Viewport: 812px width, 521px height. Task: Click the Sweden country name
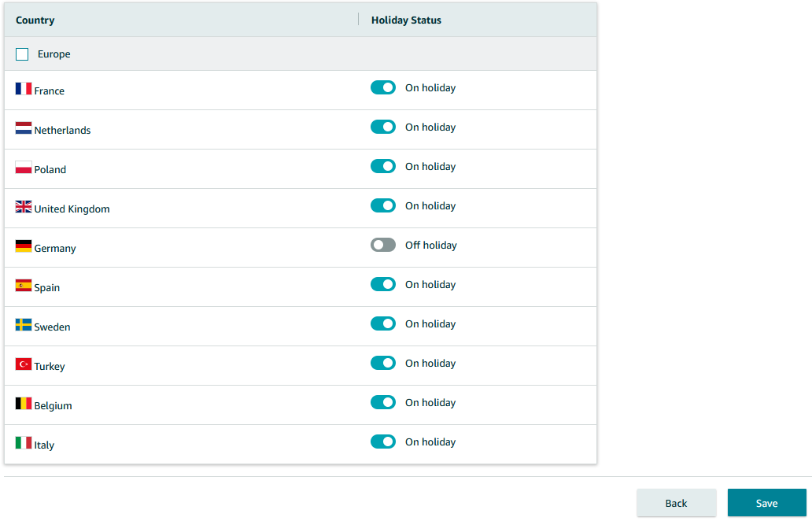pyautogui.click(x=52, y=327)
